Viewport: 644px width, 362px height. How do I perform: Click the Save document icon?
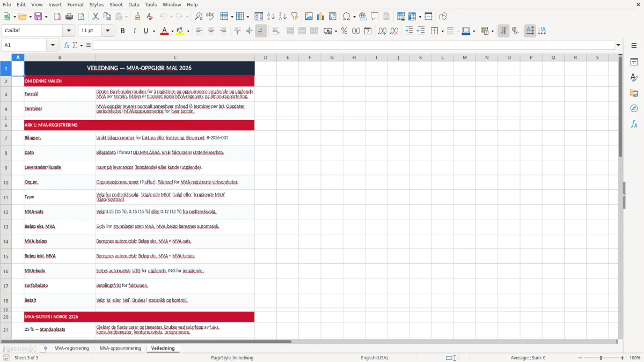pos(38,17)
